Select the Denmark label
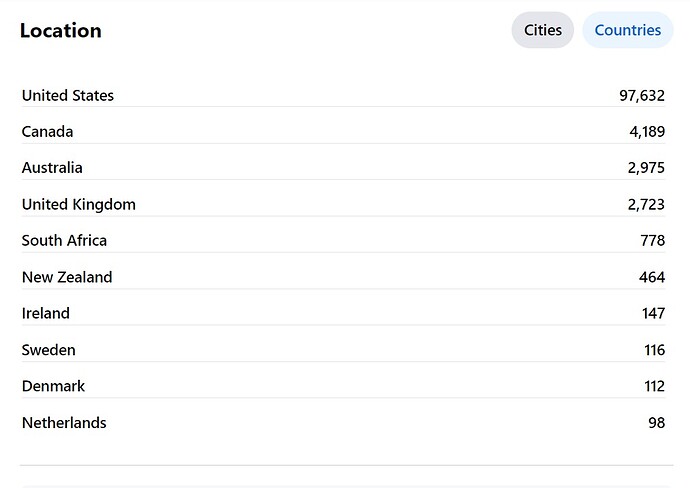Screen dimensions: 690x488 click(53, 386)
